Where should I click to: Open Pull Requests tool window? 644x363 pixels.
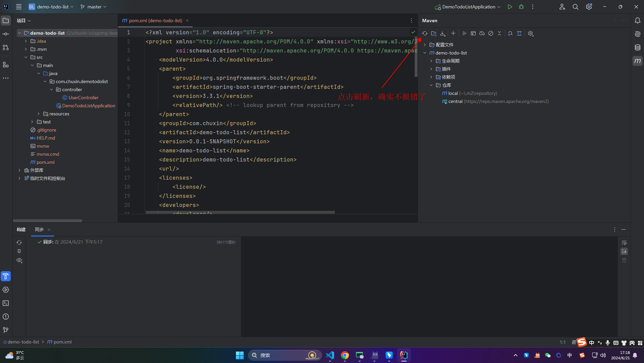pos(6,47)
